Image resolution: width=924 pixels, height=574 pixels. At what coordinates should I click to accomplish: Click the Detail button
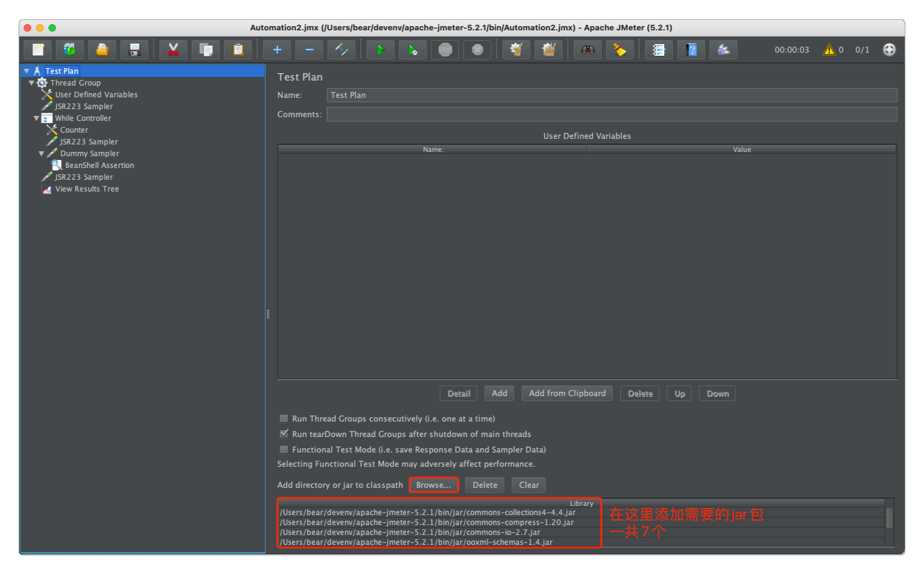click(459, 394)
